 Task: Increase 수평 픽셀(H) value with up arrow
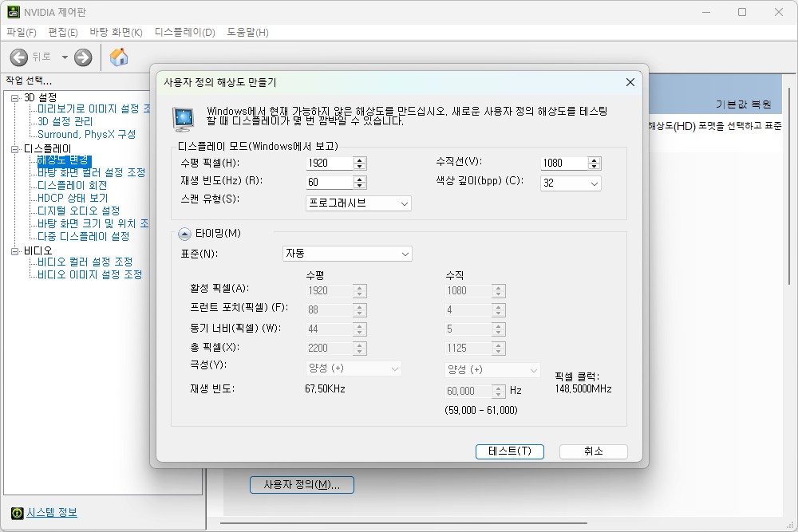click(360, 160)
